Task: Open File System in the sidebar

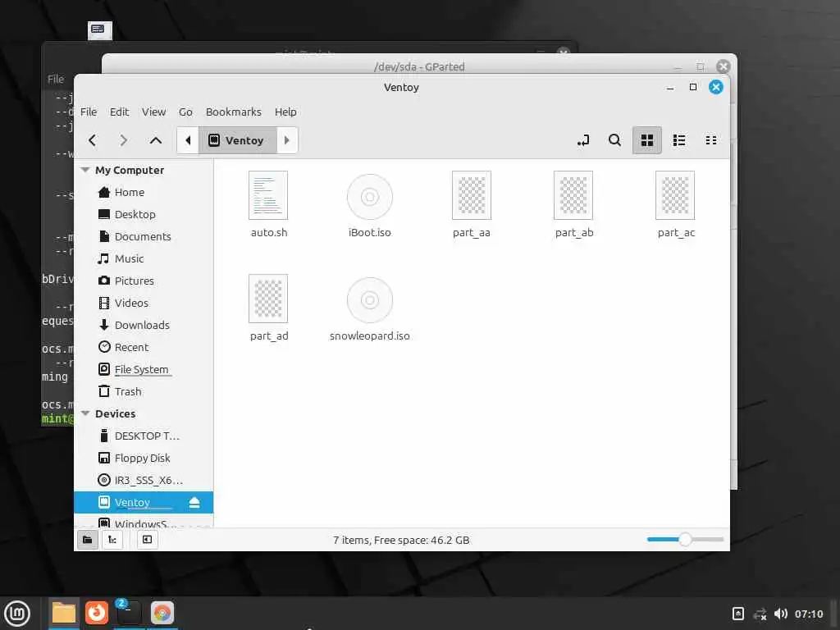Action: [x=144, y=369]
